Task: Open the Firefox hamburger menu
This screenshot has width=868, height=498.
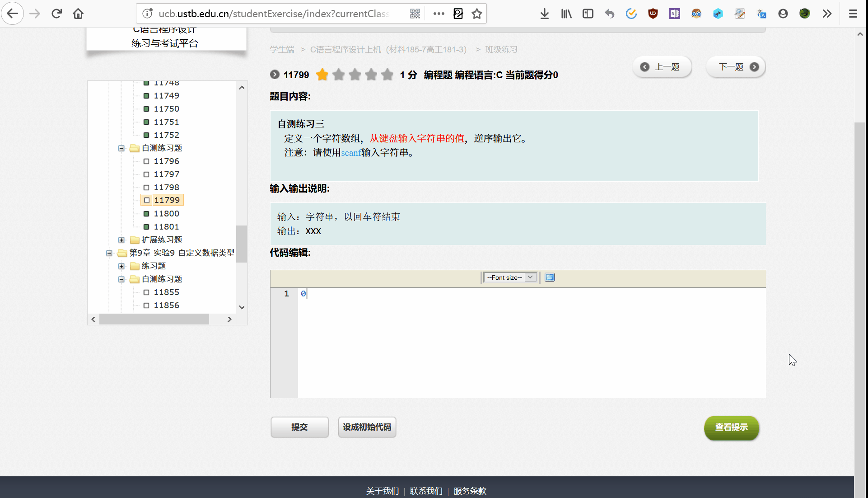Action: (853, 14)
